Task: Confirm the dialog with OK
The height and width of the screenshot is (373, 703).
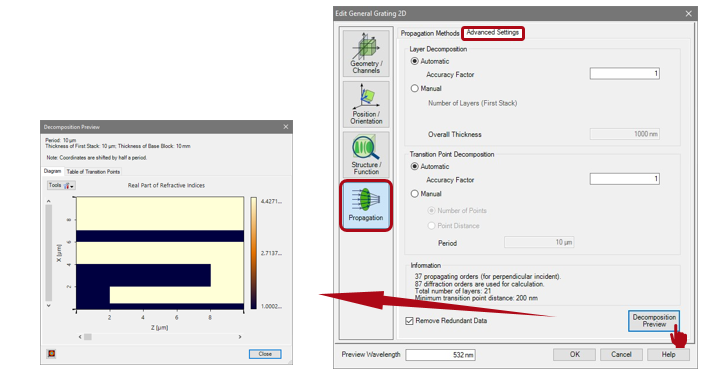Action: click(x=574, y=354)
